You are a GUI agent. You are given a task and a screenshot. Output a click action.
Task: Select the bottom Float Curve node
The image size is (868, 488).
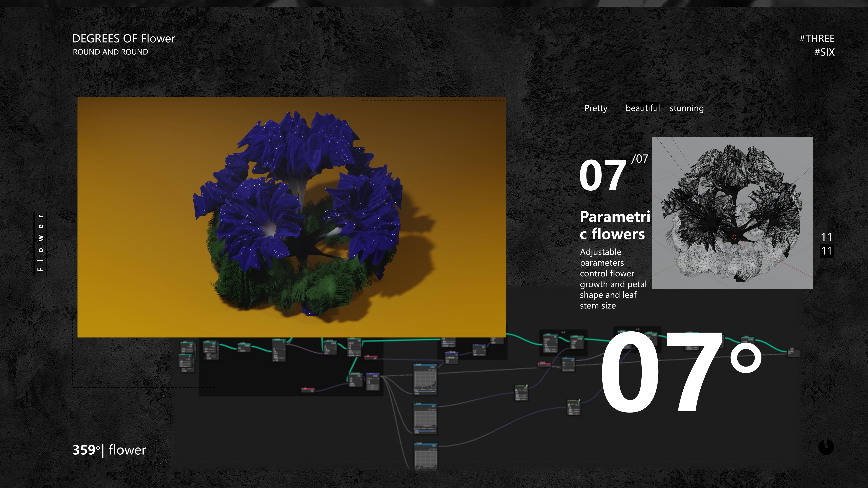(x=426, y=444)
